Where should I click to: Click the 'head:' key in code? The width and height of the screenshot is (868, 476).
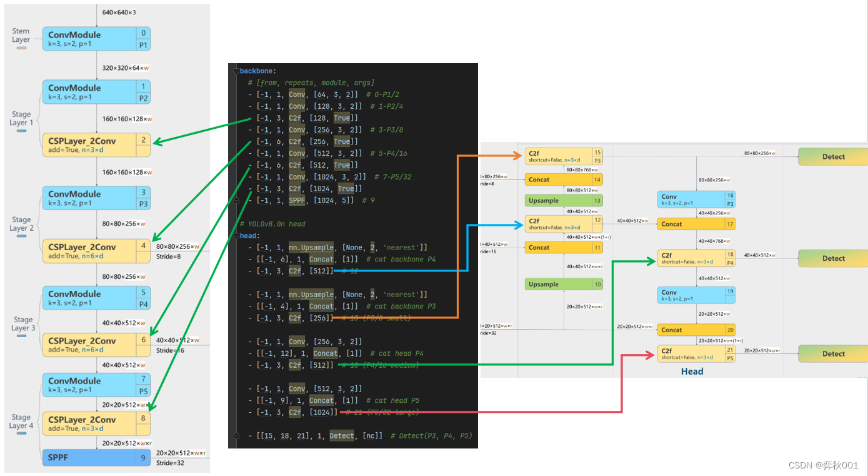click(249, 236)
